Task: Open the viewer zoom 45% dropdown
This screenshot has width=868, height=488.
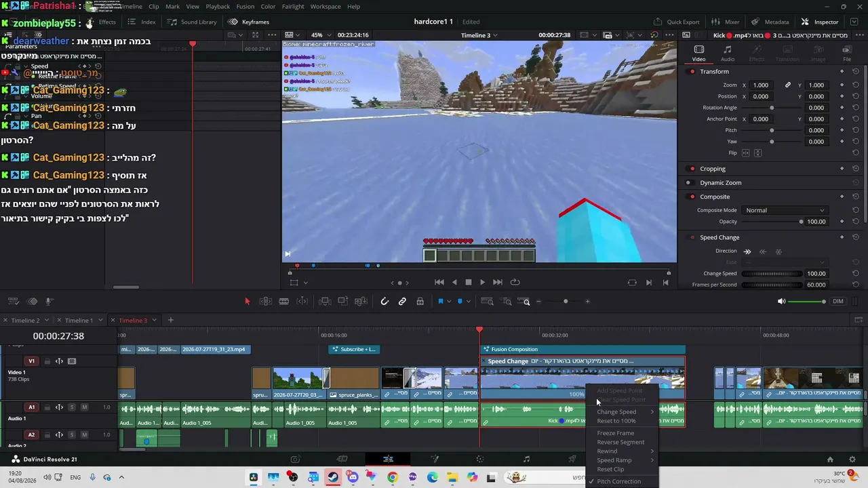Action: pyautogui.click(x=321, y=35)
